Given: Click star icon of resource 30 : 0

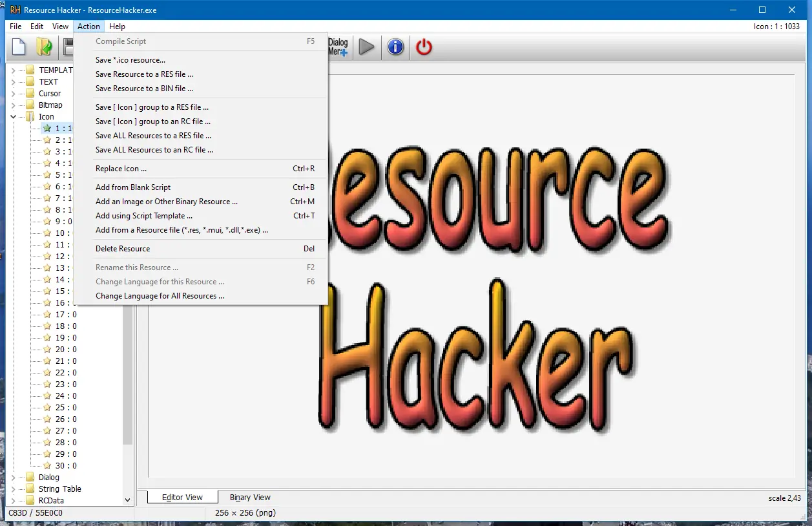Looking at the screenshot, I should [x=47, y=466].
